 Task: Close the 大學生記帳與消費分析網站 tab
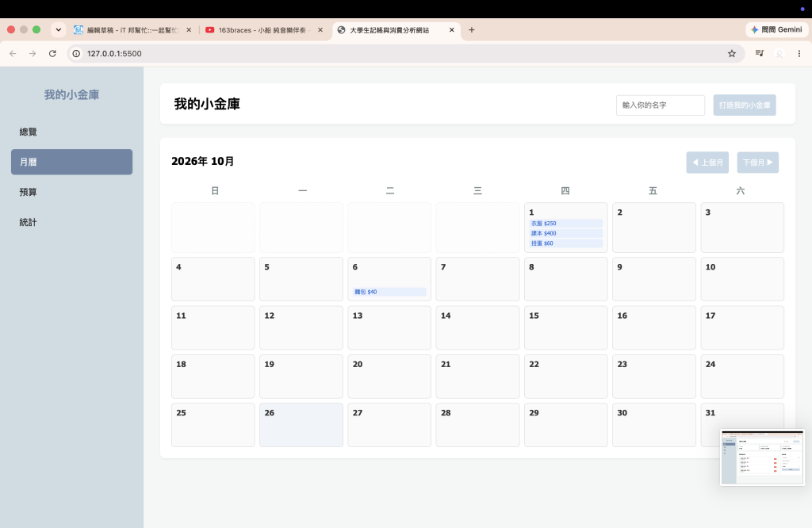451,30
